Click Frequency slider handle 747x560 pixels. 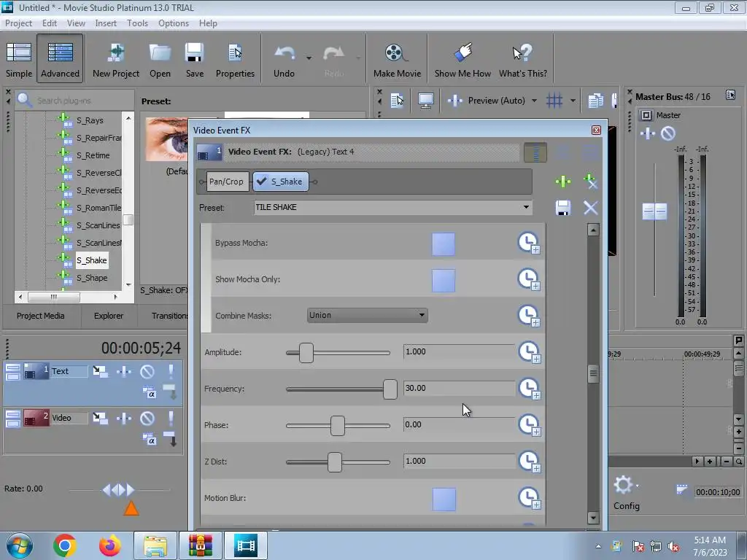coord(390,389)
